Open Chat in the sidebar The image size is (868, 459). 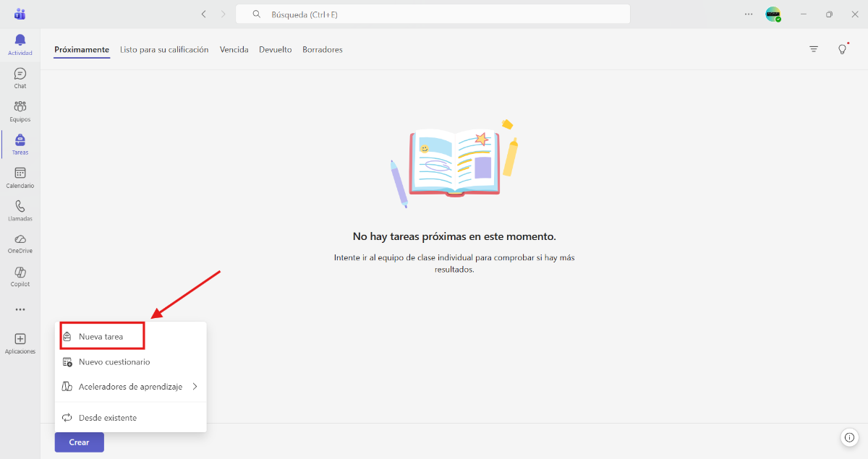[x=20, y=78]
